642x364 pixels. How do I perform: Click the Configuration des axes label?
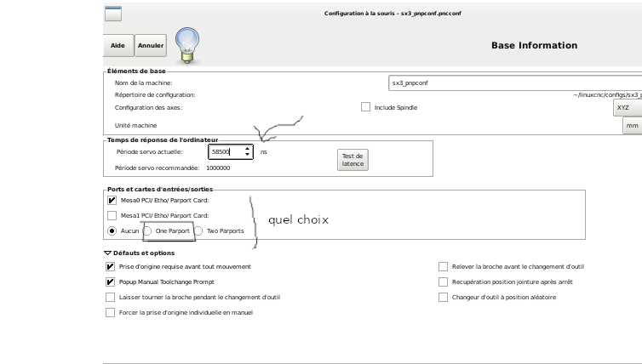pos(149,107)
